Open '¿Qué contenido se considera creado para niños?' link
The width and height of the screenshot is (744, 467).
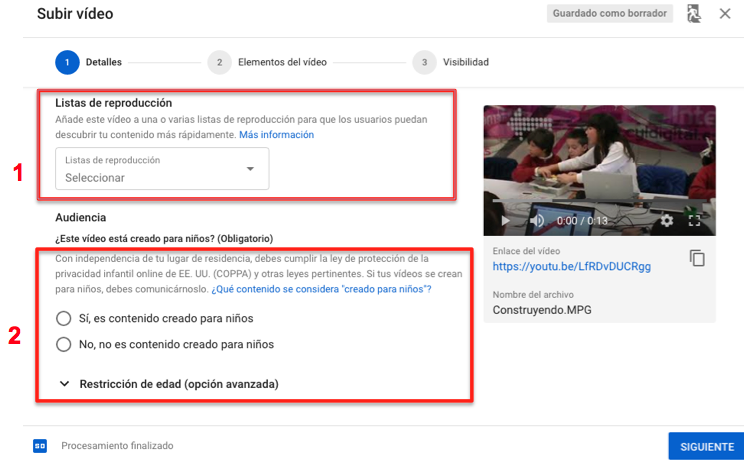pyautogui.click(x=321, y=289)
